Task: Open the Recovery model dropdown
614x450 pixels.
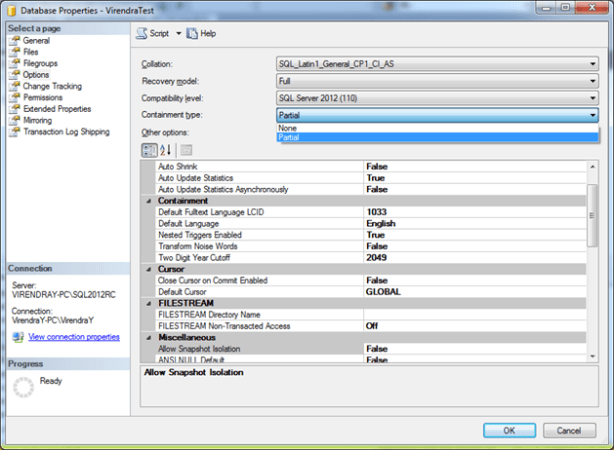Action: coord(593,81)
